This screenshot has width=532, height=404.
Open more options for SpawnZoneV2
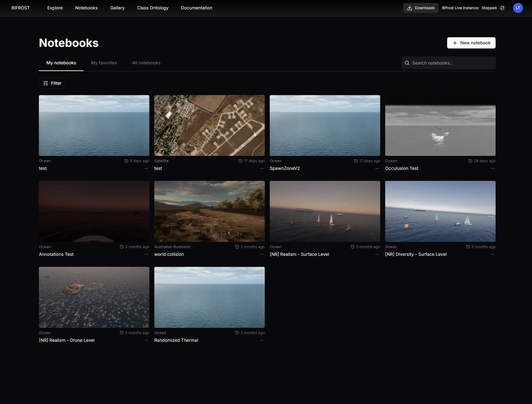377,169
